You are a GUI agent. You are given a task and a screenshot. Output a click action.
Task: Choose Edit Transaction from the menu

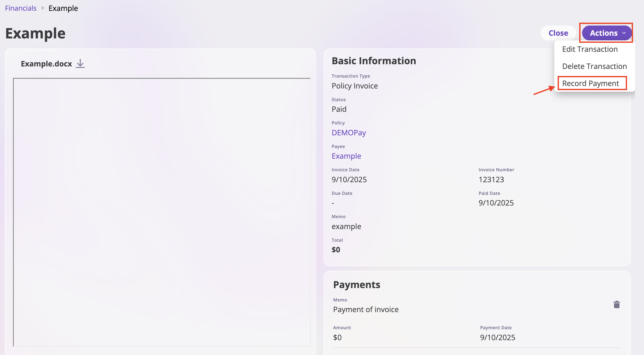tap(590, 49)
